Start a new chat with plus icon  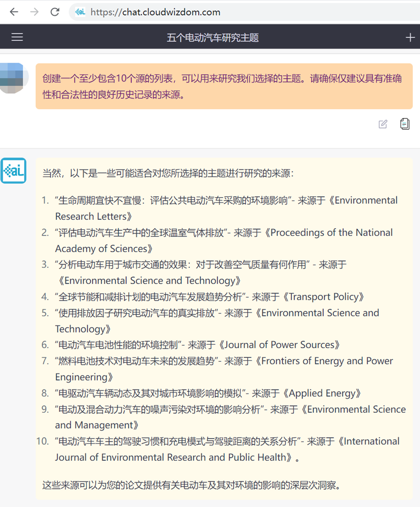410,37
